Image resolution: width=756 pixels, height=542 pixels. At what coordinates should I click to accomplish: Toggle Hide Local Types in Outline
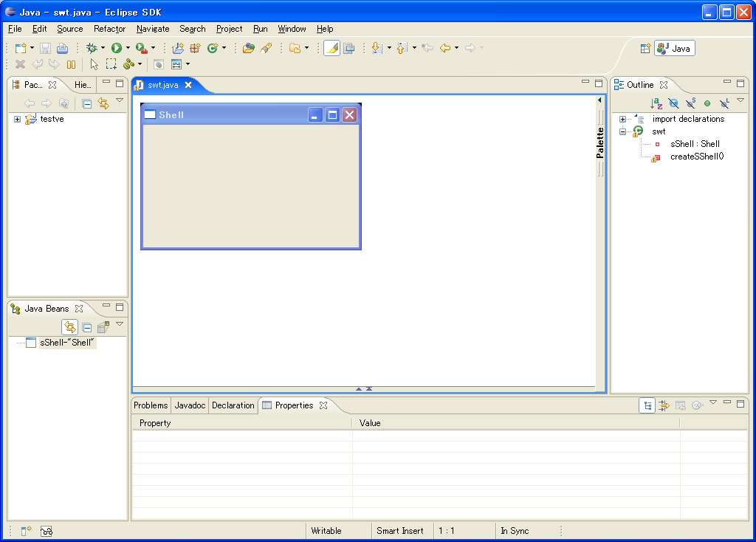click(x=724, y=103)
